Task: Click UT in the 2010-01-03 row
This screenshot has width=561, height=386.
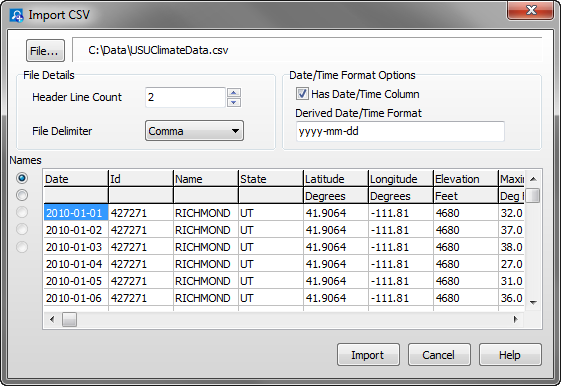Action: [x=271, y=247]
